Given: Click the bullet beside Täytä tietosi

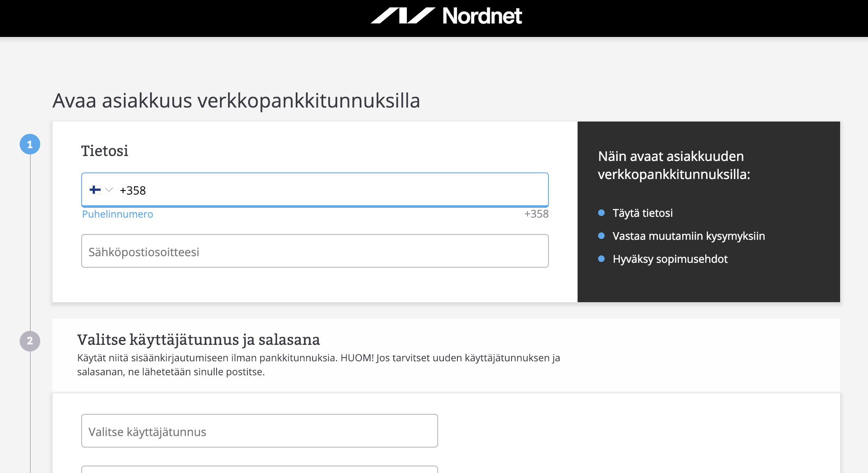Looking at the screenshot, I should [601, 213].
